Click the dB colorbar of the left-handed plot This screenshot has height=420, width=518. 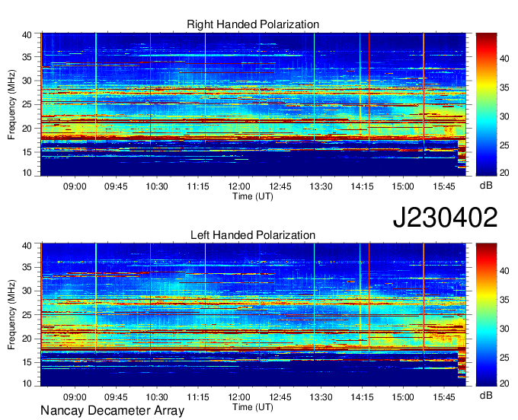point(486,315)
